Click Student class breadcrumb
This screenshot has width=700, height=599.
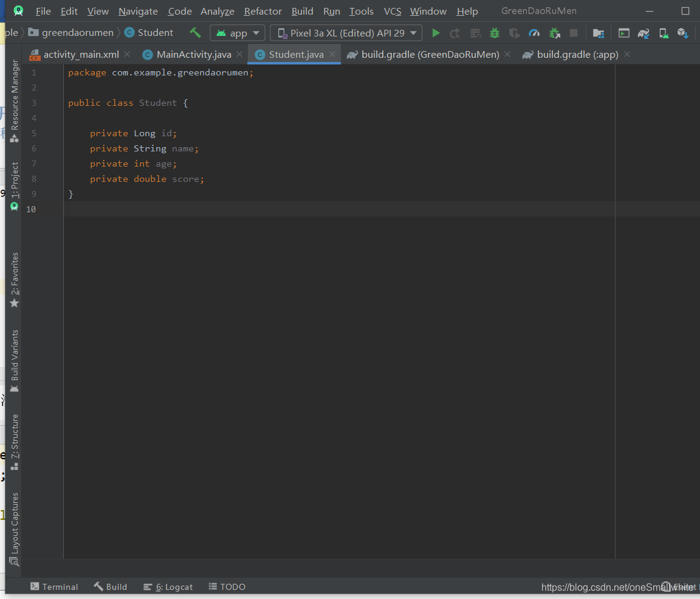[x=149, y=33]
